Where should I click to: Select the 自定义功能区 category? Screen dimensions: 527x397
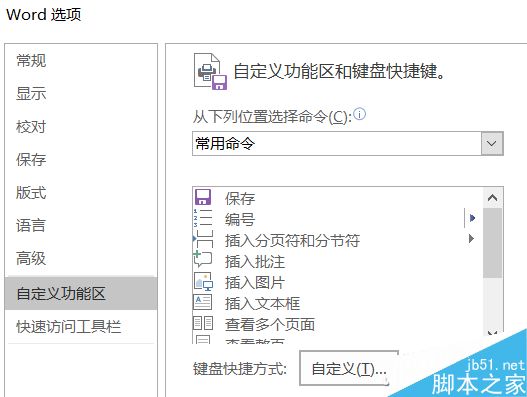tap(81, 293)
